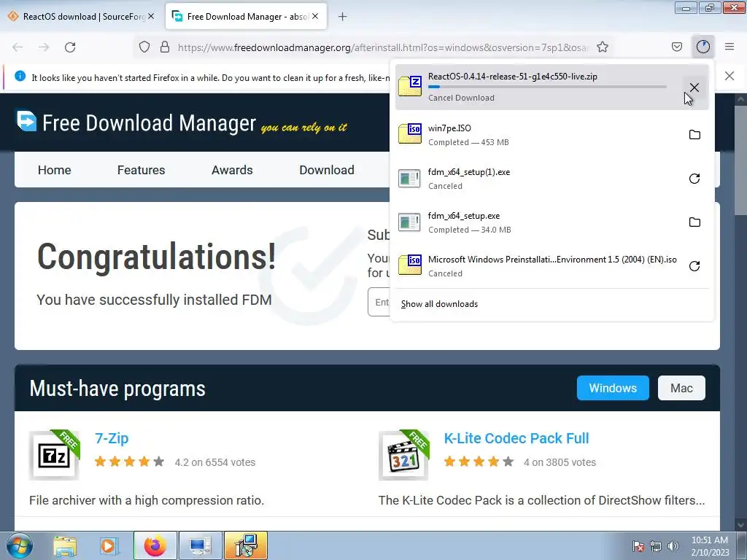Viewport: 747px width, 560px height.
Task: Retry the Microsoft Windows Preinstallation Environment iso download
Action: click(x=694, y=266)
